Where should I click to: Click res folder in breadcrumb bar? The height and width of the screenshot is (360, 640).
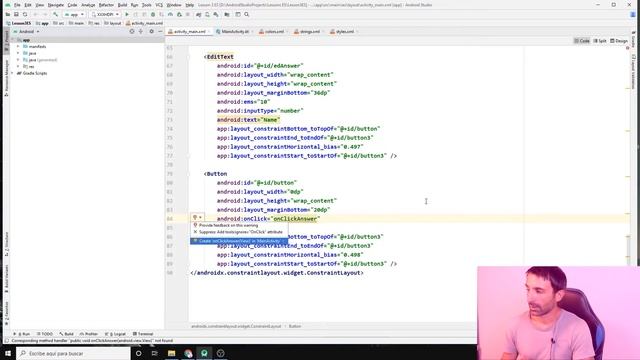(95, 23)
